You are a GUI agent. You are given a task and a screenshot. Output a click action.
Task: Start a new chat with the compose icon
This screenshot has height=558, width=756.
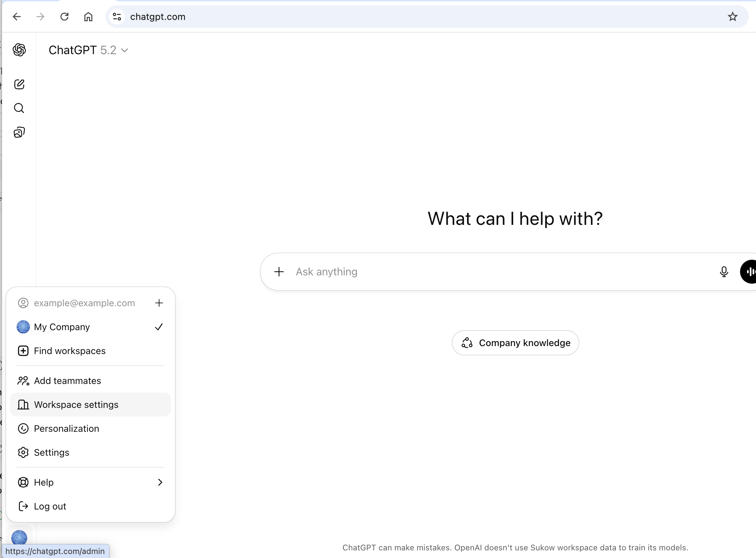[x=19, y=84]
